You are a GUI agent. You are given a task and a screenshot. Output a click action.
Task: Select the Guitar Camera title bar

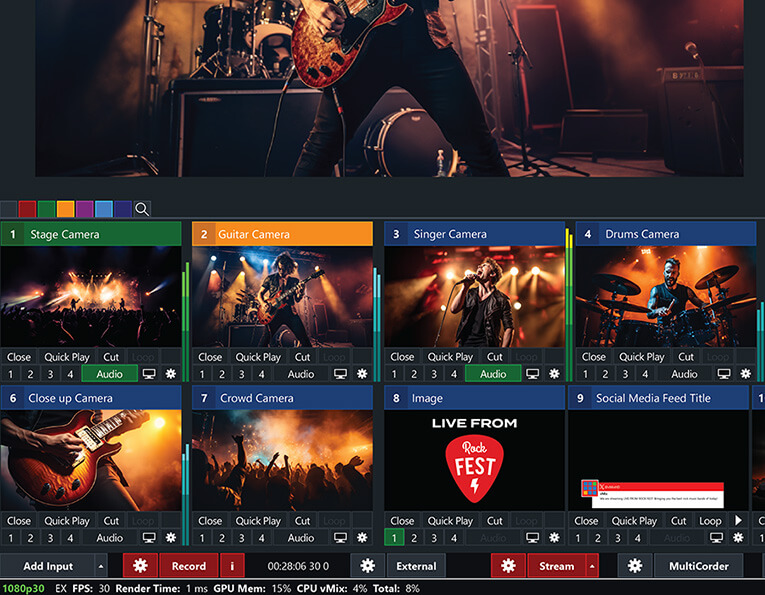pyautogui.click(x=282, y=234)
